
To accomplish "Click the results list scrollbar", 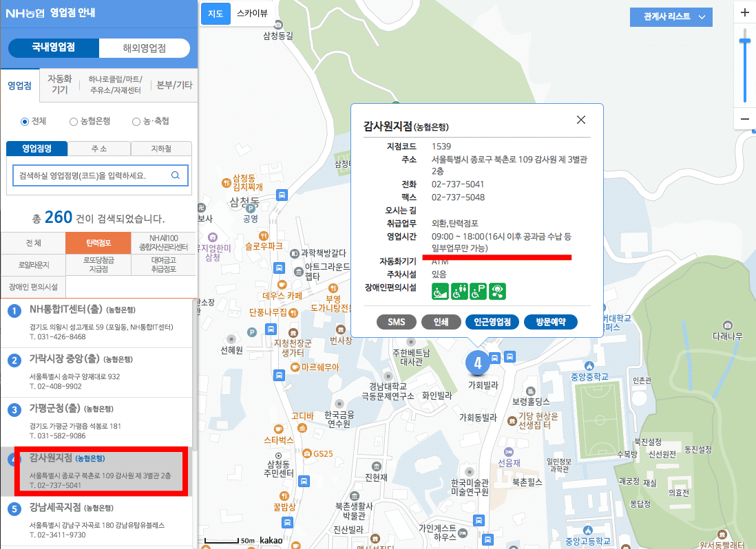I will (195, 376).
